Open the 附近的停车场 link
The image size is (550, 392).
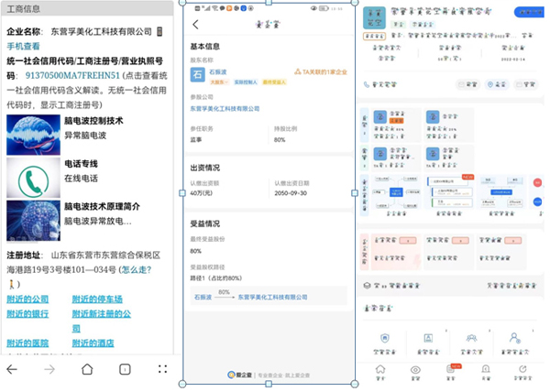[97, 299]
